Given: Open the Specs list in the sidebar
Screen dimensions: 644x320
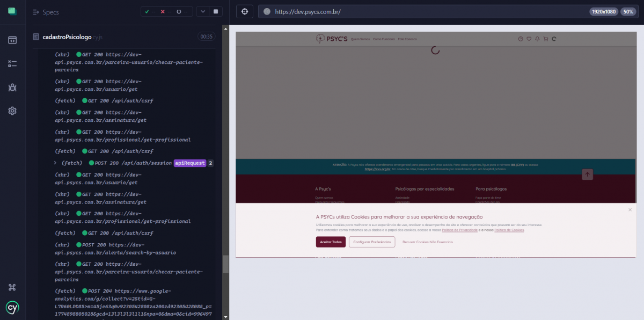Looking at the screenshot, I should pos(12,40).
